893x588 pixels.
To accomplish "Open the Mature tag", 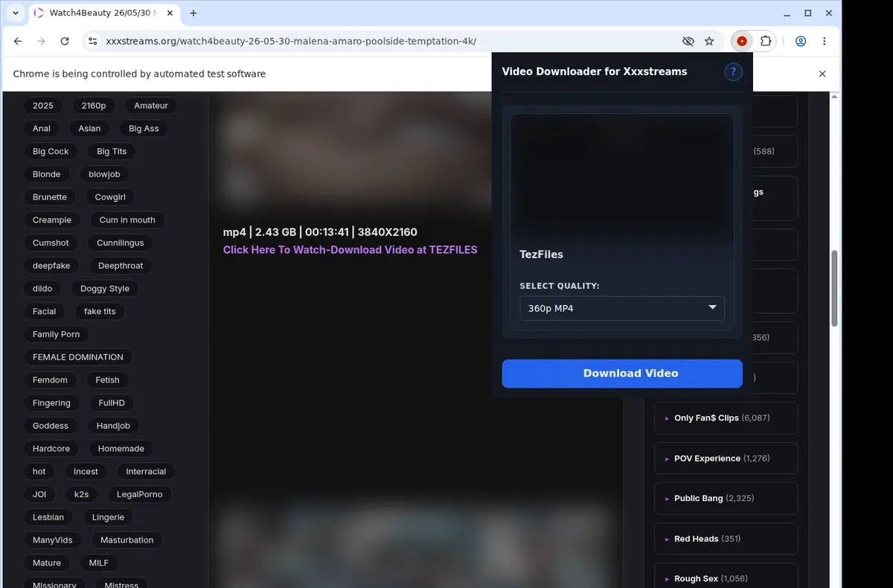I will tap(47, 563).
